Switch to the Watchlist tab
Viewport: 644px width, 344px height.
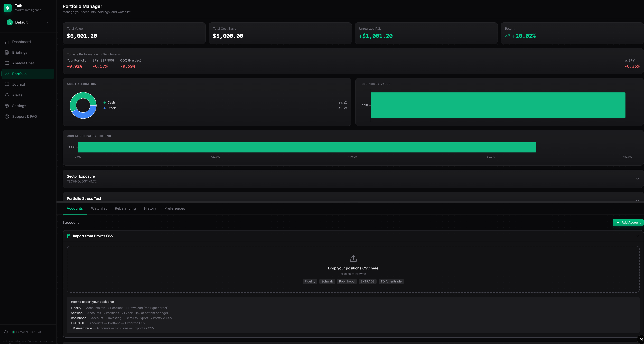[x=99, y=208]
